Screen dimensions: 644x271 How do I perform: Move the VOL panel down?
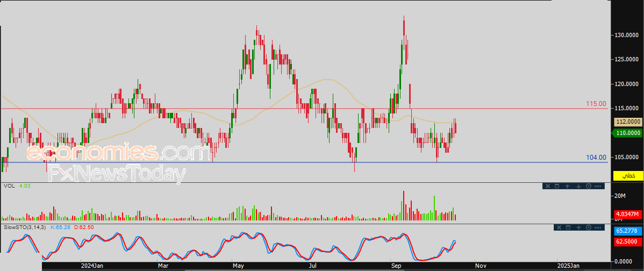(579, 186)
